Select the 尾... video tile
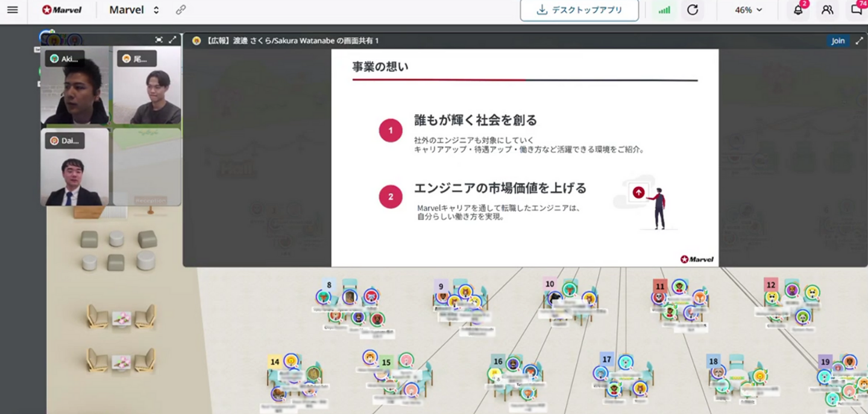This screenshot has height=414, width=868. click(146, 86)
